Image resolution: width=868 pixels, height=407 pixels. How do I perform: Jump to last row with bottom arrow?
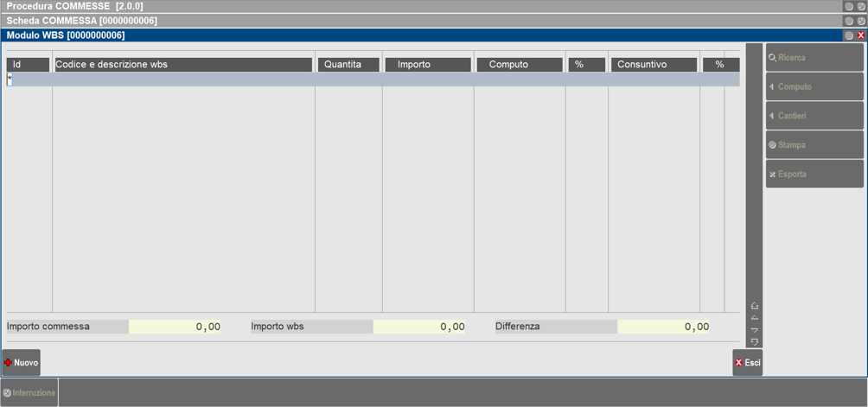pos(755,342)
